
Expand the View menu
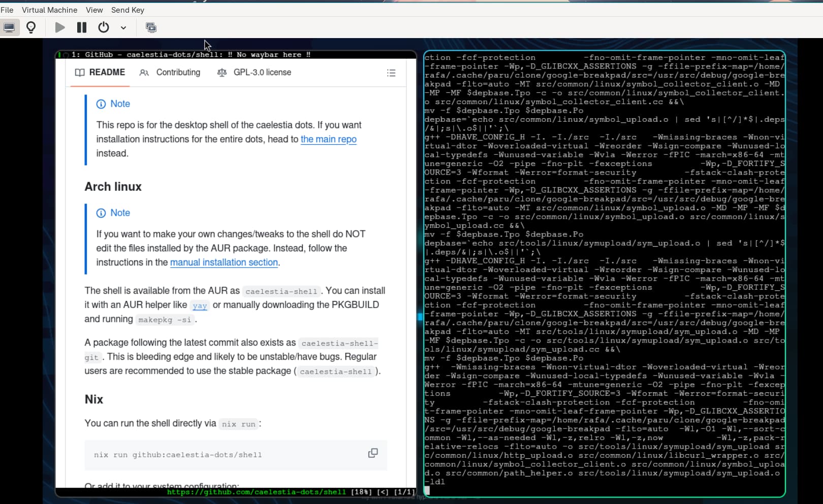(94, 10)
